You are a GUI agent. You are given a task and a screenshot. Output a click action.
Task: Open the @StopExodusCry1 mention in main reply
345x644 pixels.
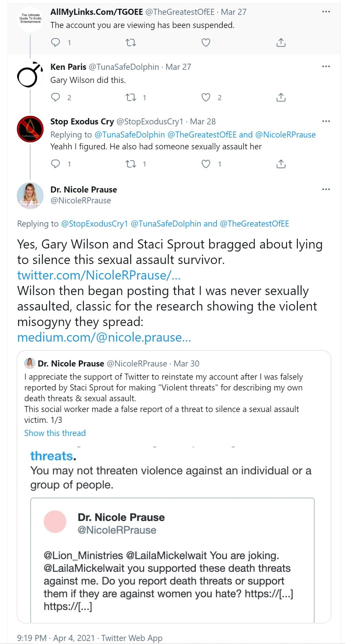[x=94, y=224]
